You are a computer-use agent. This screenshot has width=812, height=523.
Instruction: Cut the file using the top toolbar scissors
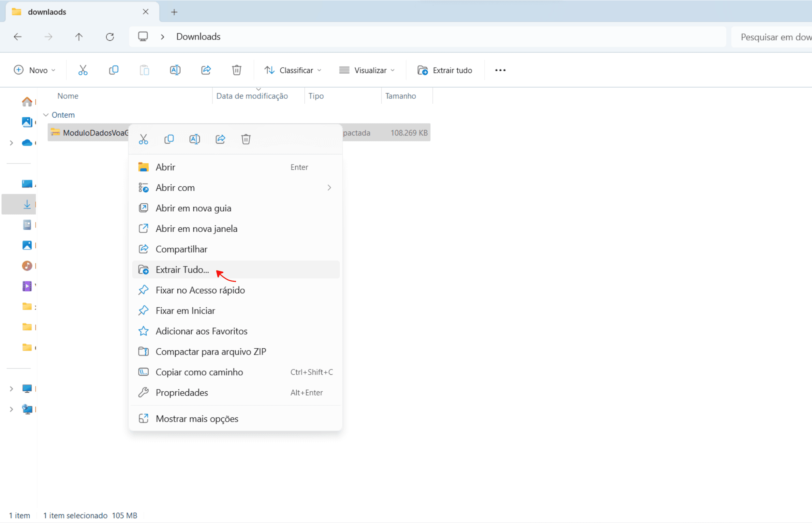point(83,70)
